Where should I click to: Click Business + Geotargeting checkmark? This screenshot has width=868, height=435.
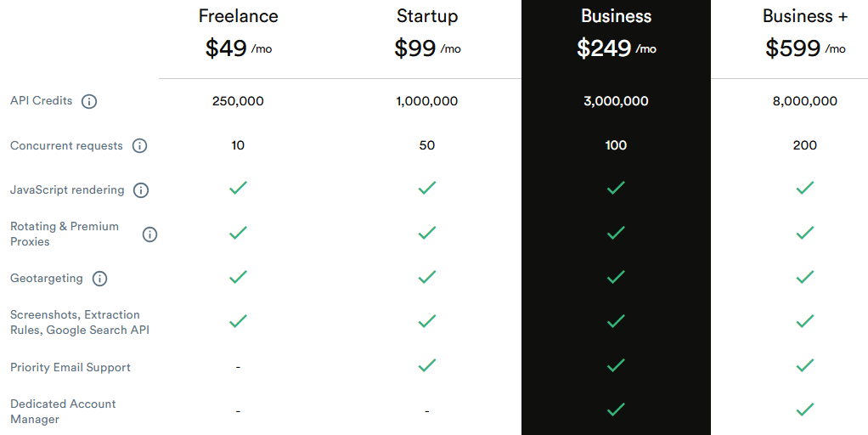(x=804, y=276)
